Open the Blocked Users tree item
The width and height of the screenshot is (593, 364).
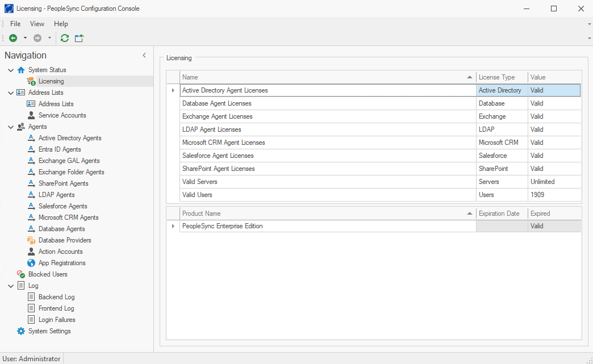click(48, 274)
